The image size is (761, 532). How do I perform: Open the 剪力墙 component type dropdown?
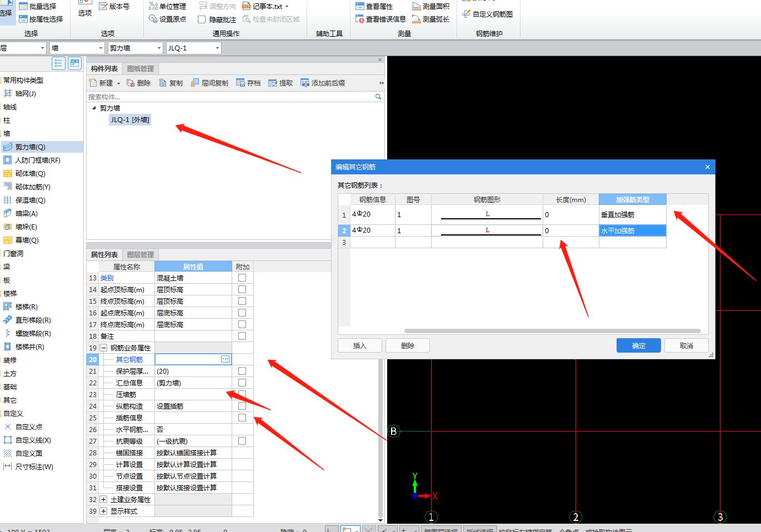click(159, 48)
